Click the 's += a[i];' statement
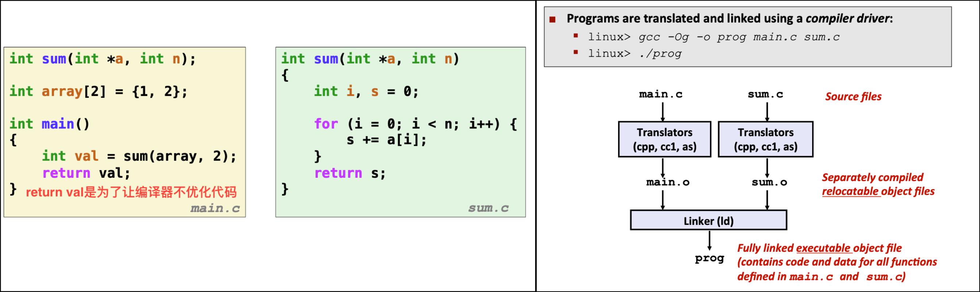 [386, 141]
